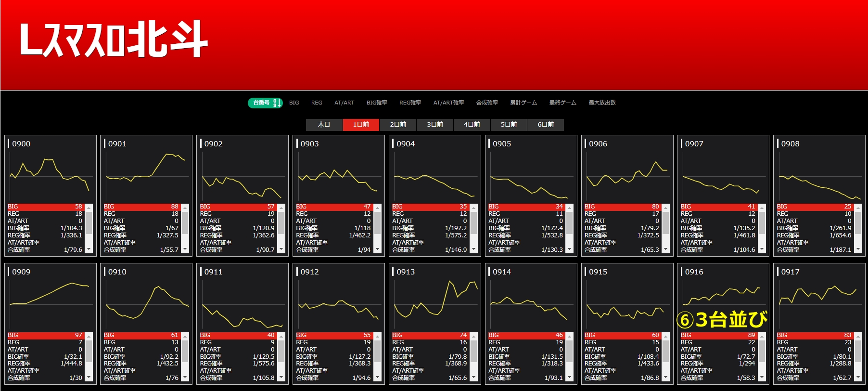Click scroll-down arrow in 0915 data list
Screen dimensions: 868x391
[x=666, y=378]
